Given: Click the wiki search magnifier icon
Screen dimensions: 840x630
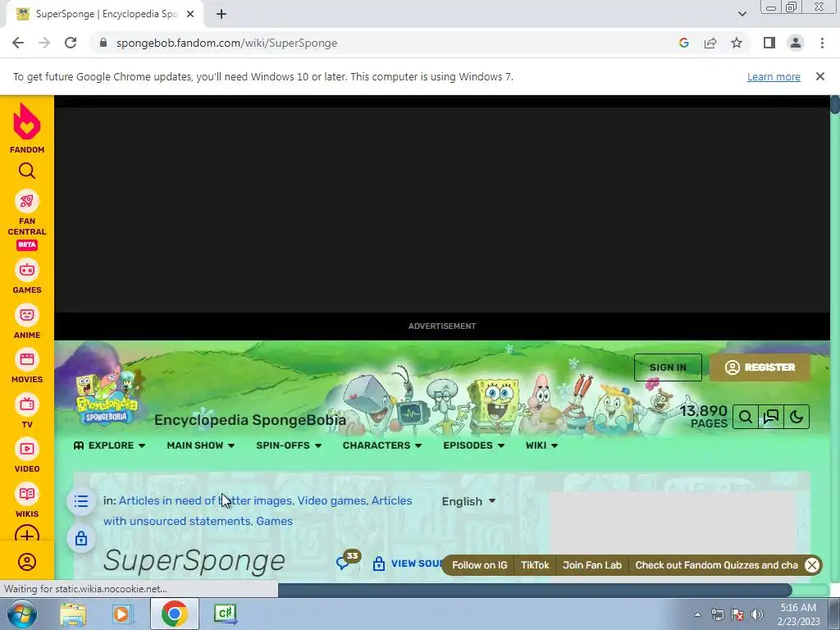Looking at the screenshot, I should 745,417.
